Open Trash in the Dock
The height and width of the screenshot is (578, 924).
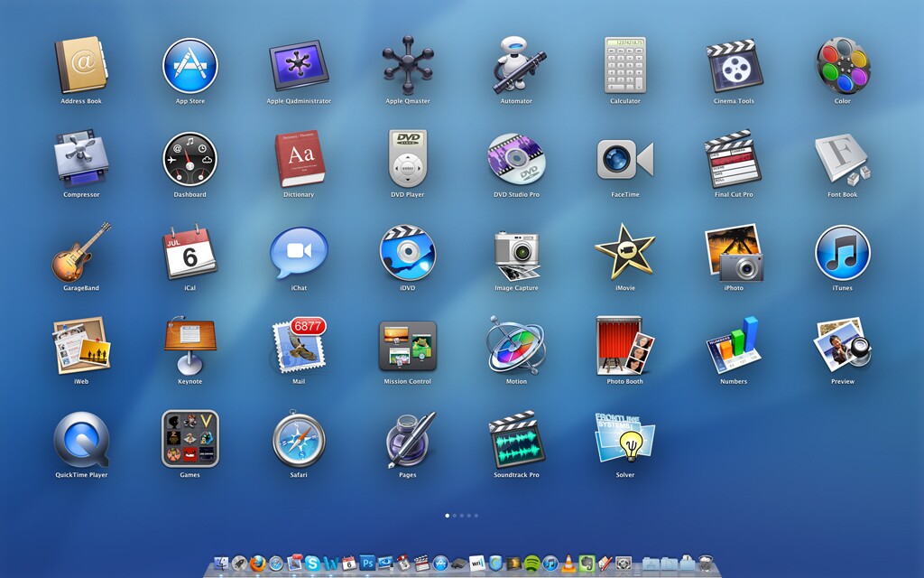[706, 564]
